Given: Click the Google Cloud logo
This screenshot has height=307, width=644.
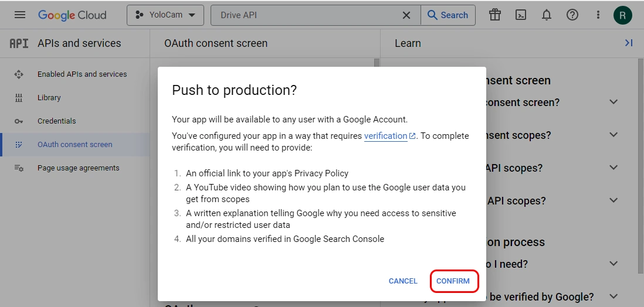Looking at the screenshot, I should (x=72, y=15).
